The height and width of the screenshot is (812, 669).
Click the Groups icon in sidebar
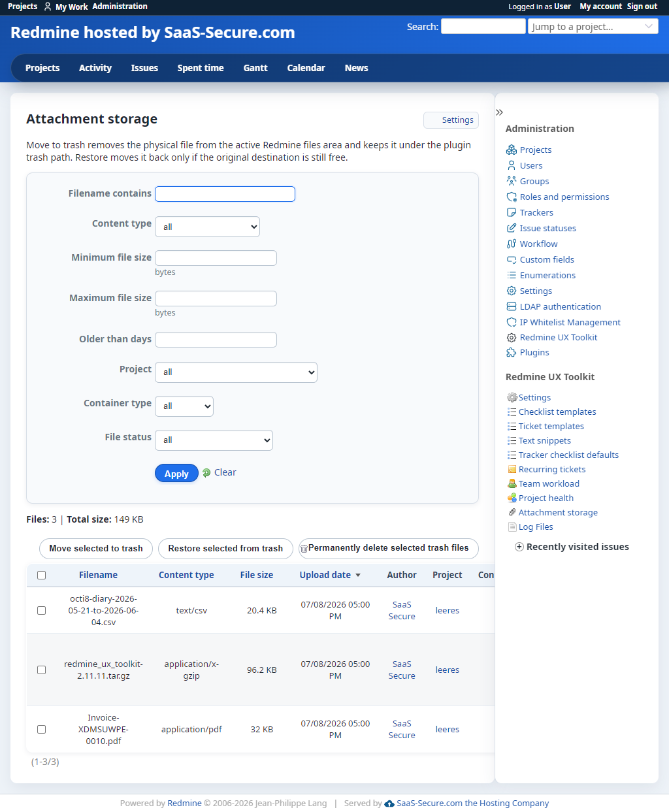pyautogui.click(x=512, y=181)
